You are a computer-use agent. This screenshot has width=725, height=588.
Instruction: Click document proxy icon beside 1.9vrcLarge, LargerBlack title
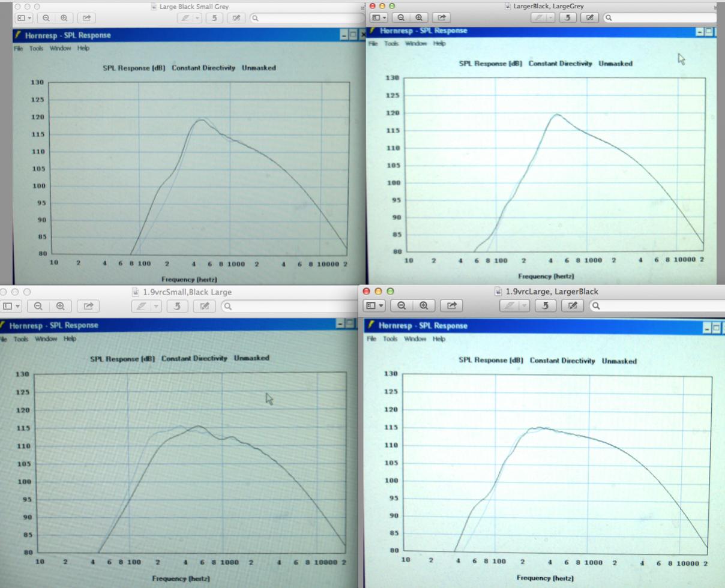click(x=499, y=292)
